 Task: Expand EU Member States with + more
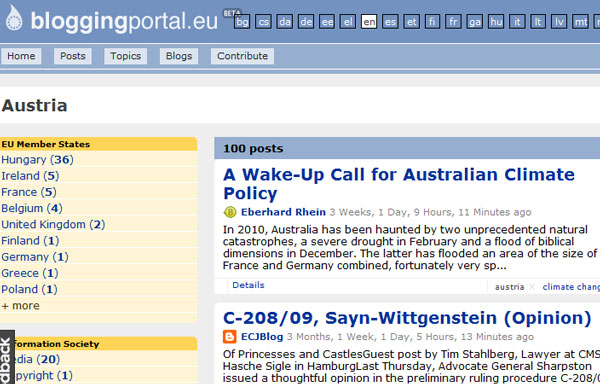[20, 306]
